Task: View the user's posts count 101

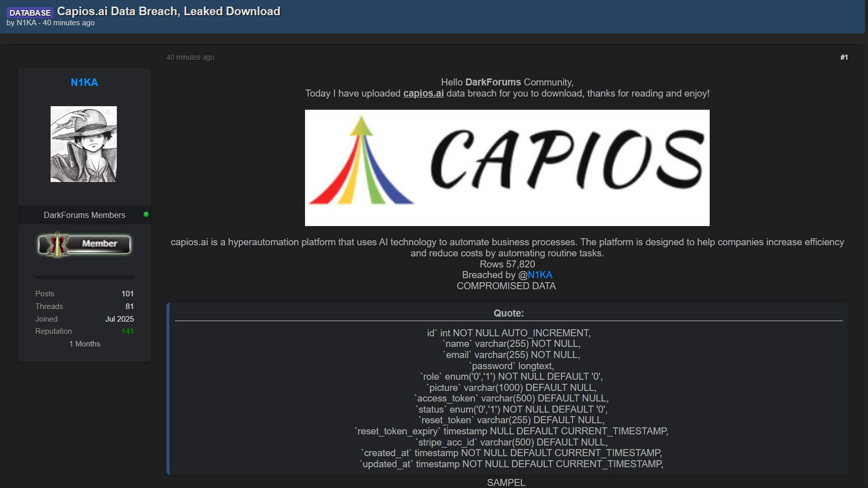Action: tap(127, 294)
